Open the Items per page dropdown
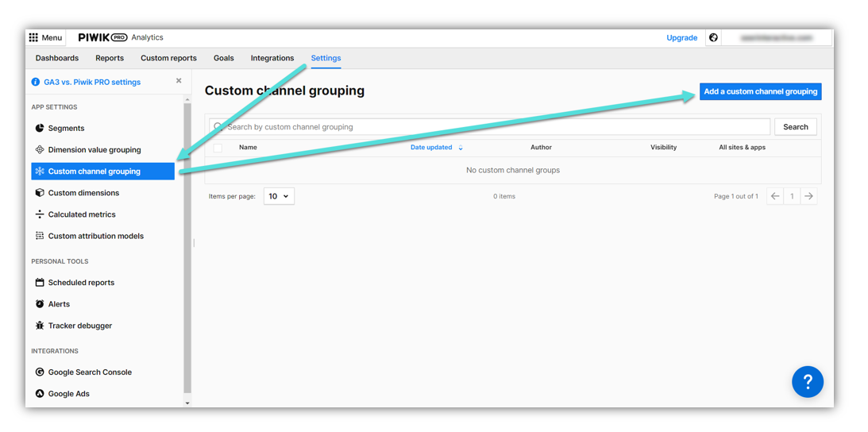This screenshot has width=868, height=432. pos(278,196)
